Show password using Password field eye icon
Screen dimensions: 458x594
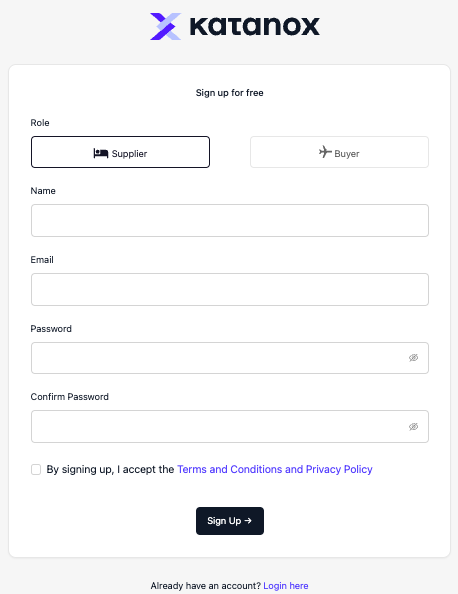click(413, 358)
